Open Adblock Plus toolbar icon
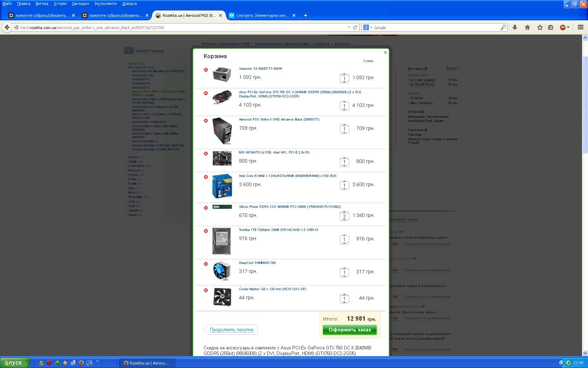588x368 pixels. pos(563,27)
